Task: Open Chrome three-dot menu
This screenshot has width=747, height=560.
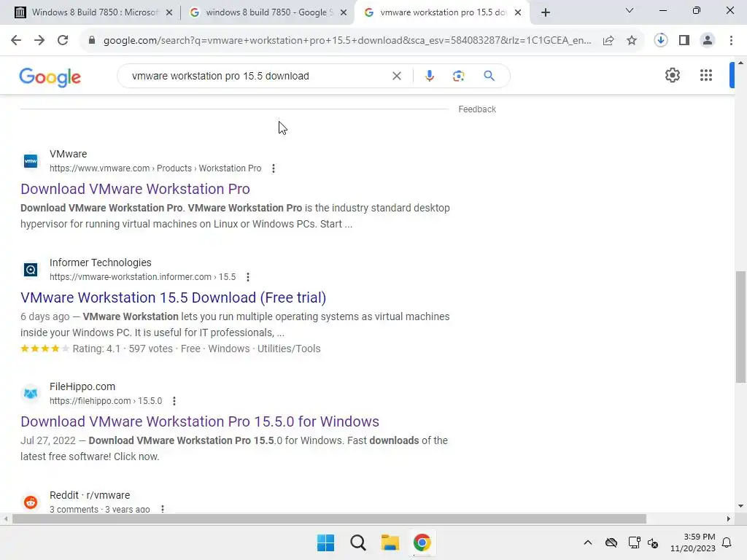Action: [x=731, y=41]
